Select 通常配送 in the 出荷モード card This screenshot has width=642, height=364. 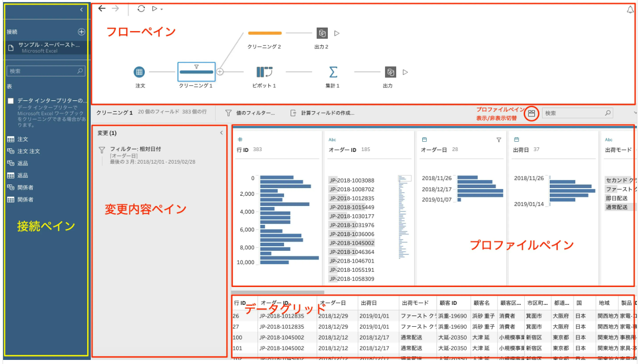tap(617, 207)
